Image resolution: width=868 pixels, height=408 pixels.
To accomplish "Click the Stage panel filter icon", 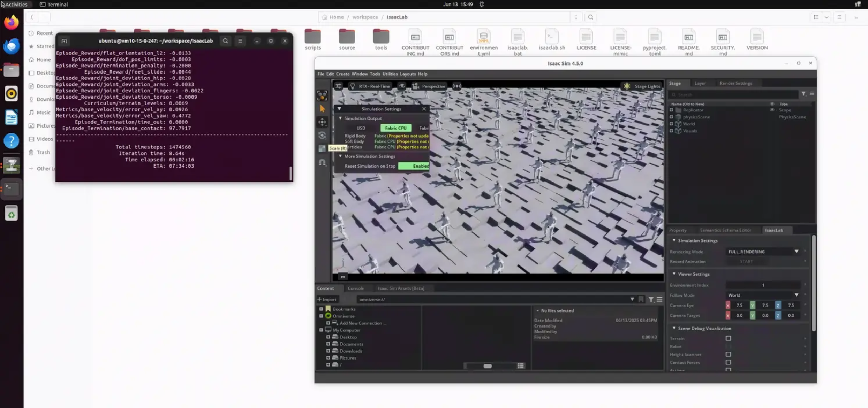I will tap(803, 94).
